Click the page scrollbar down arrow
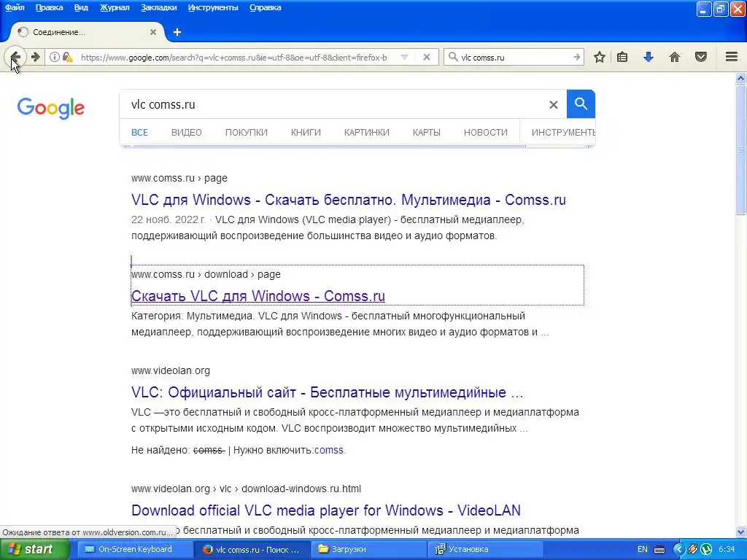The height and width of the screenshot is (560, 747). click(741, 532)
